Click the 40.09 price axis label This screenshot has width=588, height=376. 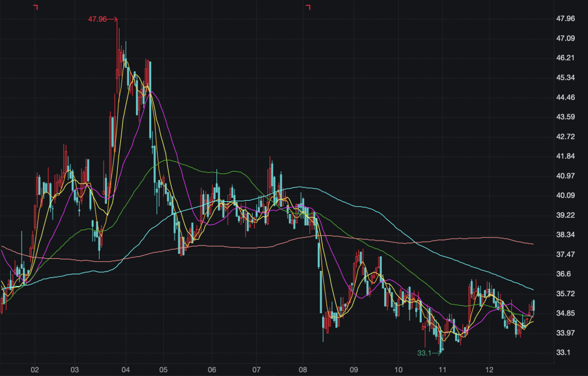(565, 195)
